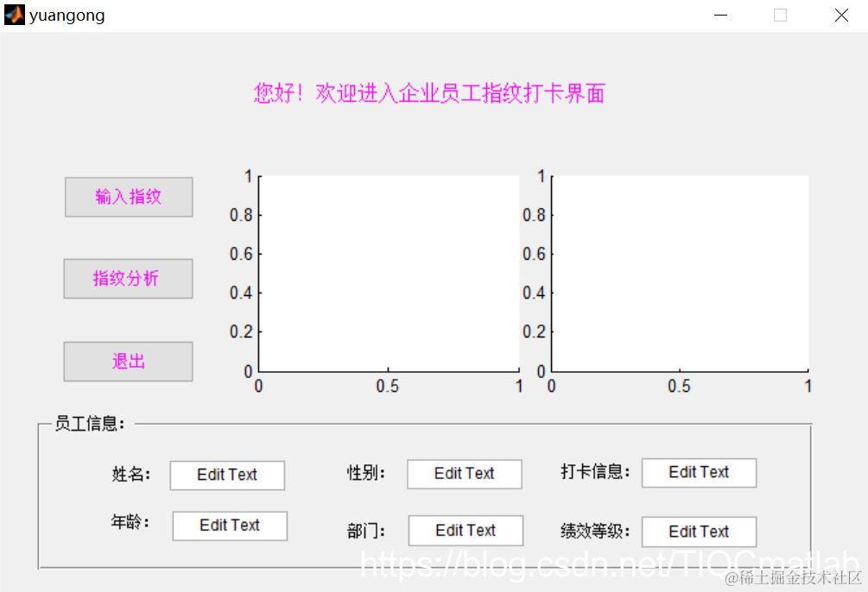Image resolution: width=868 pixels, height=592 pixels.
Task: Click the yuangong window title text
Action: (67, 14)
